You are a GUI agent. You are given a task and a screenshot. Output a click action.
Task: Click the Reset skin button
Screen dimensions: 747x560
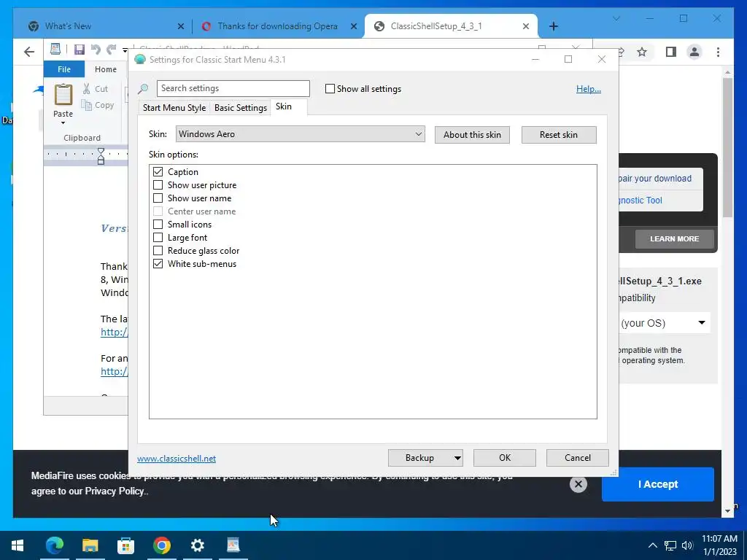point(558,135)
